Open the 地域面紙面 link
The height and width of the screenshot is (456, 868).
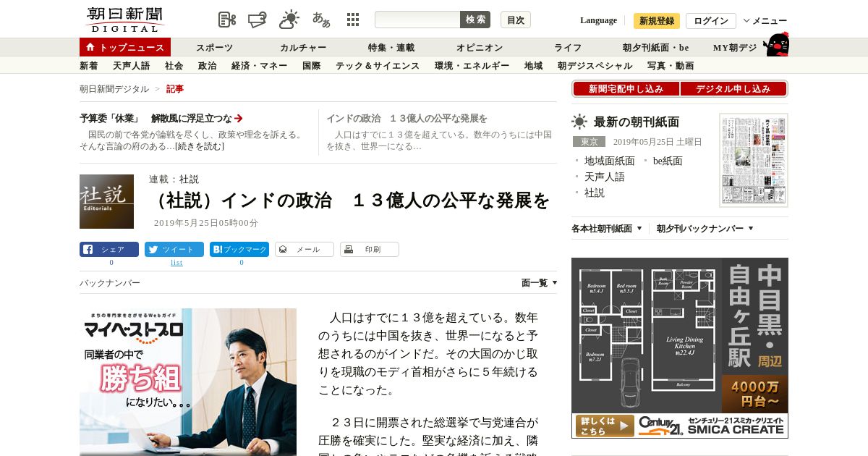click(610, 161)
